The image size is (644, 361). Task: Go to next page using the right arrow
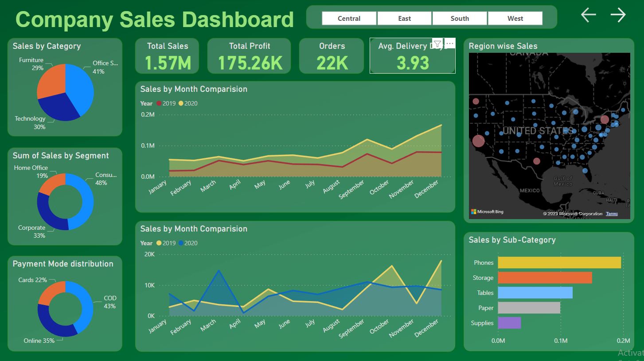pos(618,15)
